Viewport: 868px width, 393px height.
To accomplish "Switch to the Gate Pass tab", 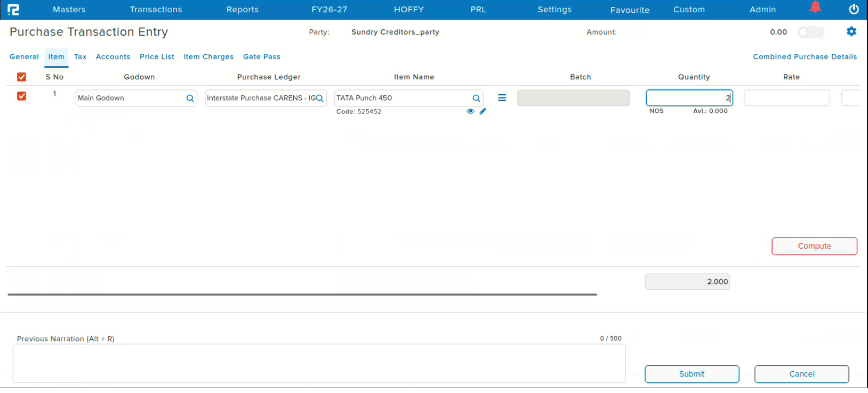I will coord(262,57).
